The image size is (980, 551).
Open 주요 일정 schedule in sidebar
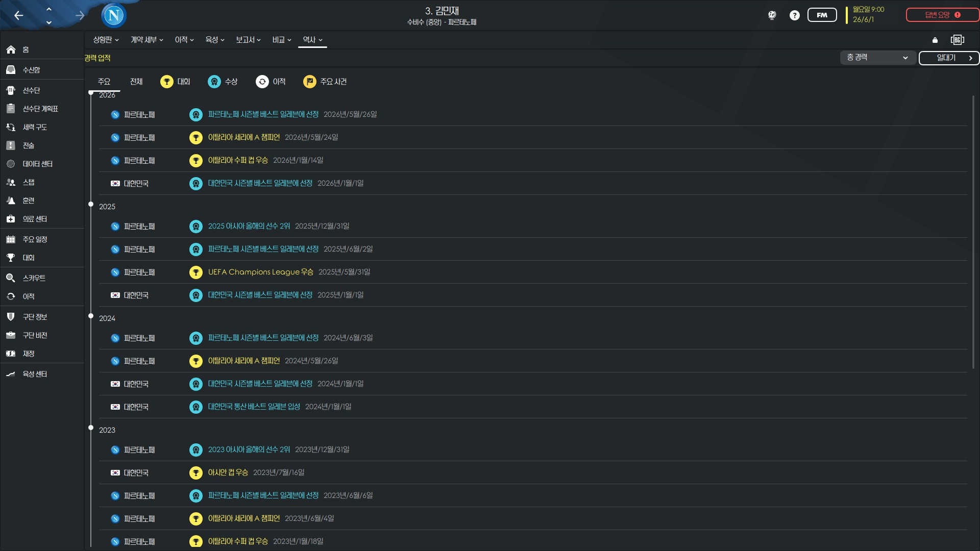pos(42,239)
